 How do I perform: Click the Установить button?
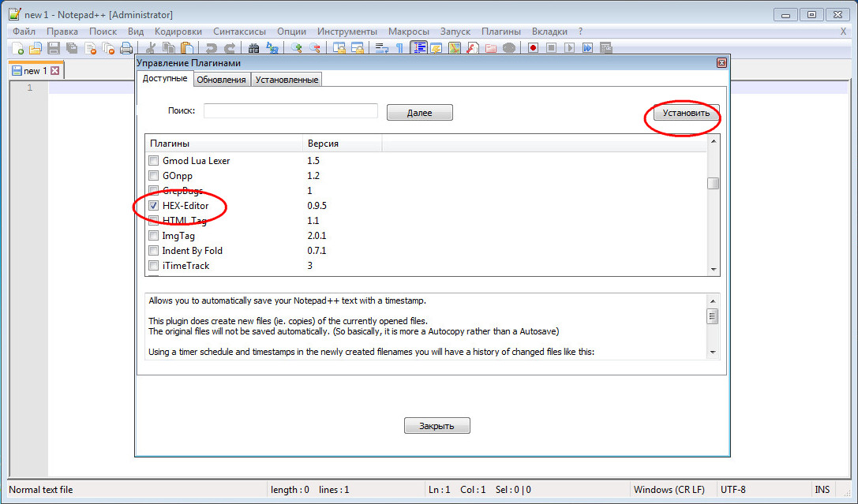(x=686, y=113)
